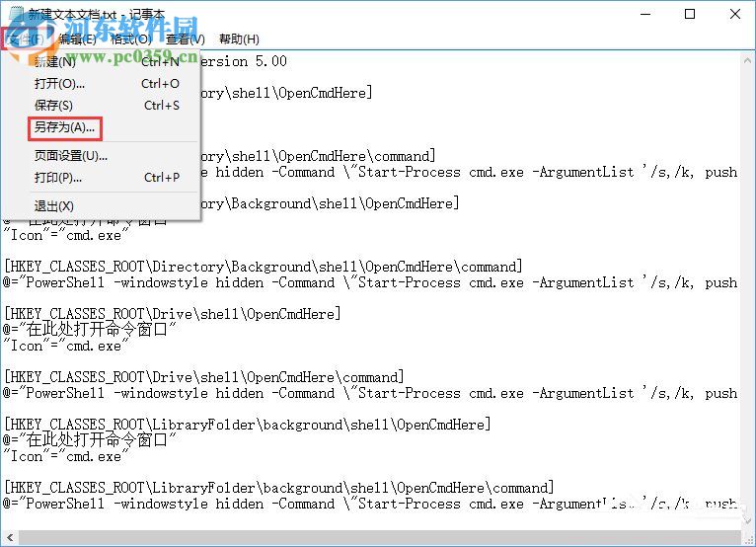Open the 格式(O) menu
Viewport: 756px width, 547px height.
pyautogui.click(x=130, y=39)
